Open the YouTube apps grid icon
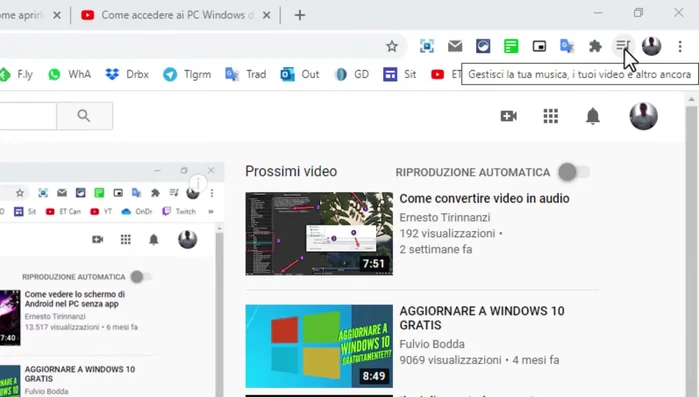The image size is (699, 397). [551, 116]
